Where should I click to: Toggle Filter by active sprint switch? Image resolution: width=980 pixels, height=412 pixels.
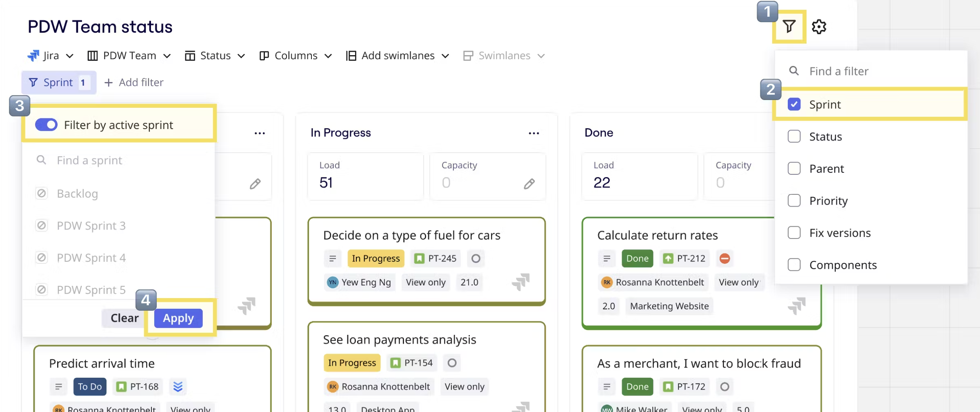(46, 125)
